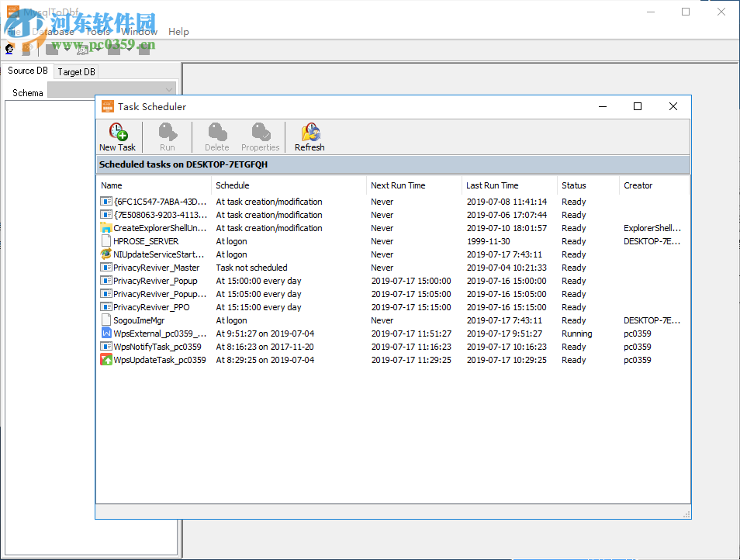Select the WpsExternal_pc0359 task icon
The height and width of the screenshot is (560, 740).
coord(105,334)
